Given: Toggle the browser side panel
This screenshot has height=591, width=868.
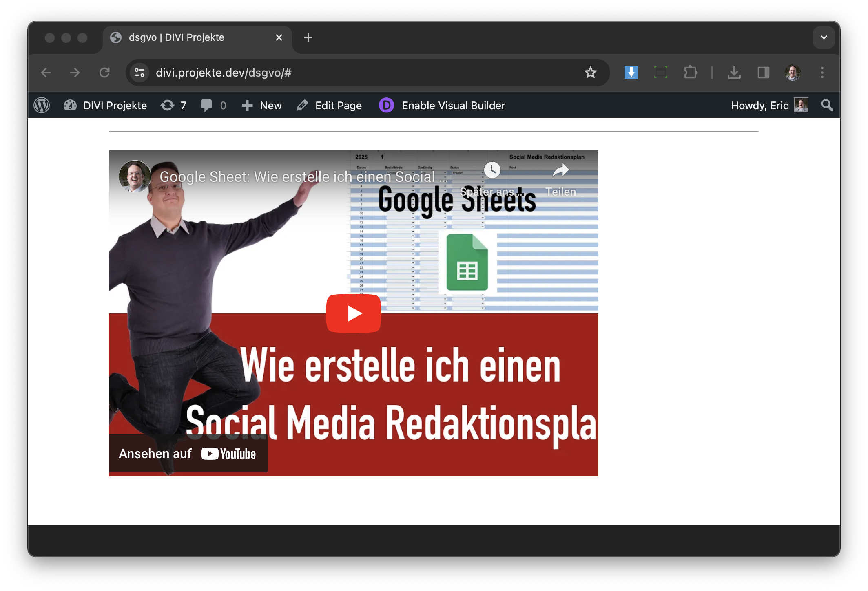Looking at the screenshot, I should point(763,73).
